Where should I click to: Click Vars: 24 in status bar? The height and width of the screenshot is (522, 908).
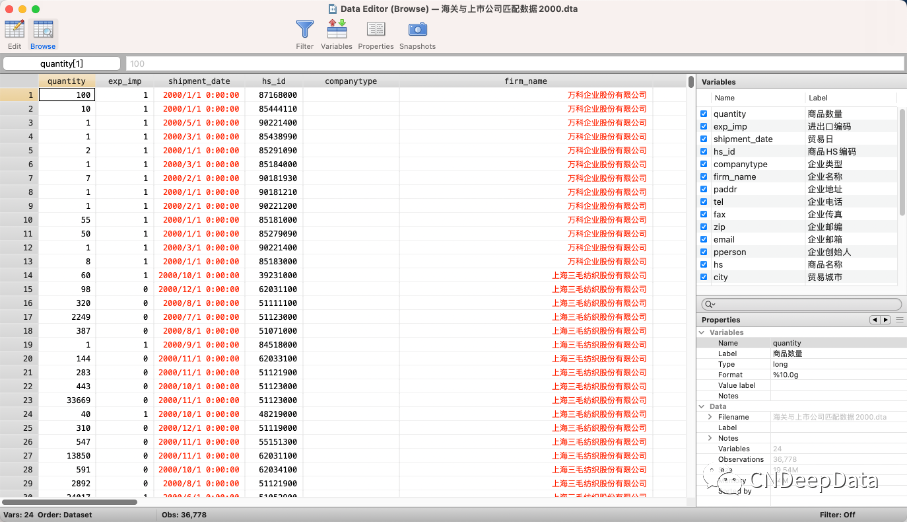18,514
